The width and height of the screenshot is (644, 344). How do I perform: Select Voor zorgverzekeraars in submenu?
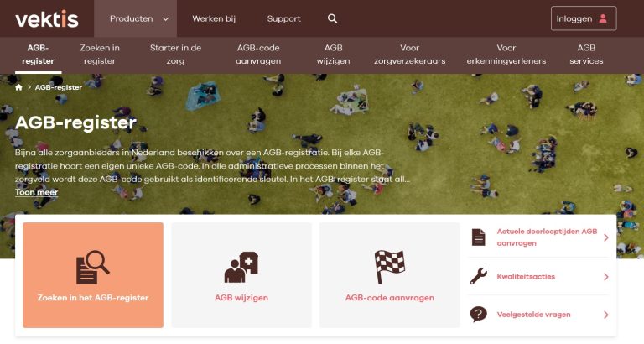click(x=409, y=55)
